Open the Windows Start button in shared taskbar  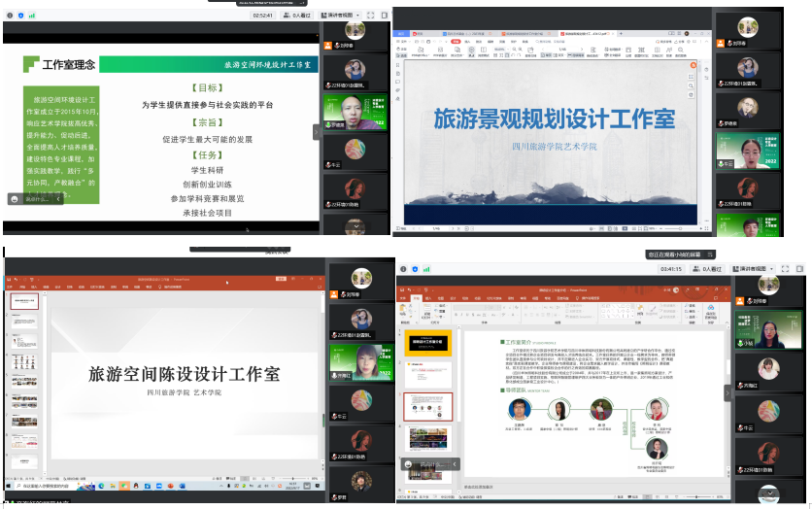[x=9, y=487]
